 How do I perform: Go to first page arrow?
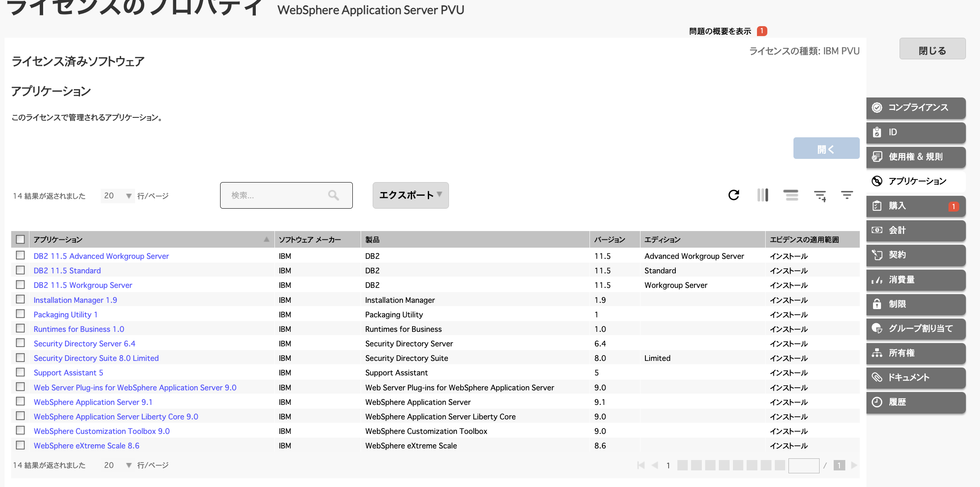point(641,465)
